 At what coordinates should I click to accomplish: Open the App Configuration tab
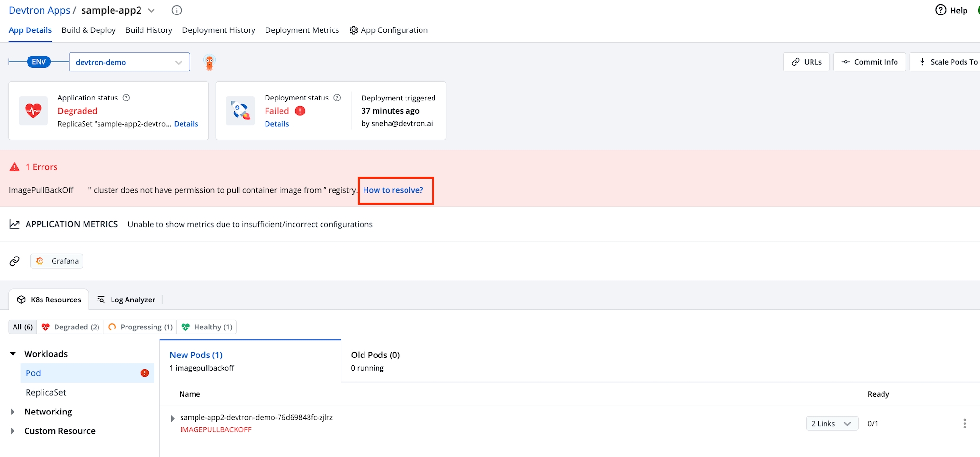pyautogui.click(x=389, y=30)
